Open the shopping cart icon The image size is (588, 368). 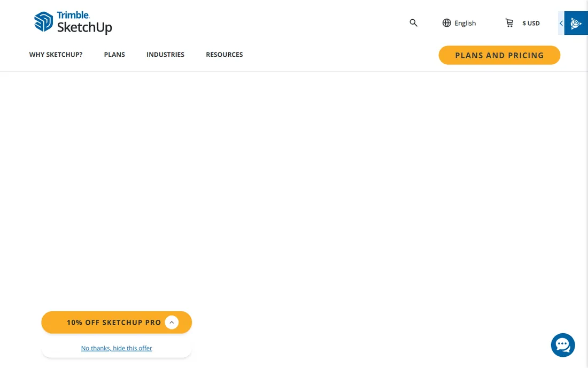coord(509,23)
